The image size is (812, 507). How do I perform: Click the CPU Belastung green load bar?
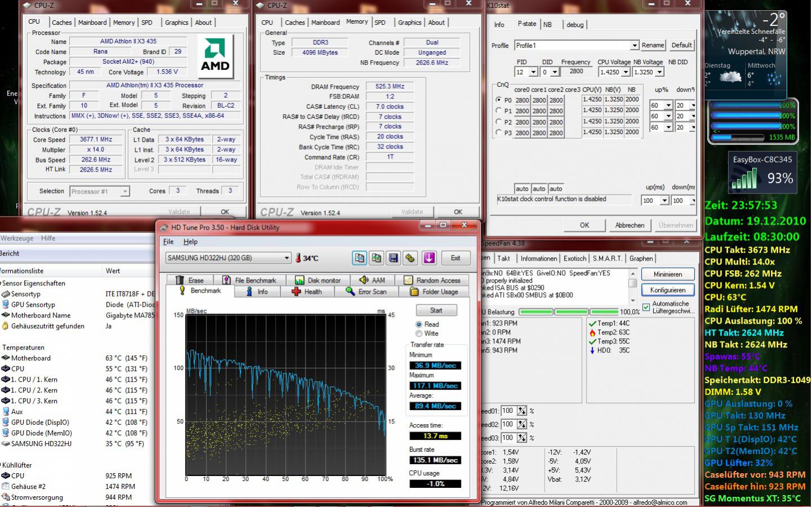[x=567, y=312]
